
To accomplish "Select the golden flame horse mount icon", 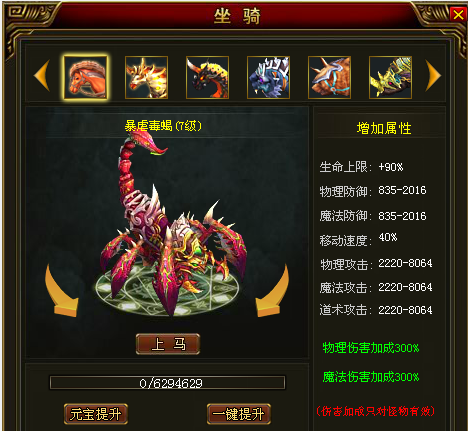I will [x=146, y=77].
